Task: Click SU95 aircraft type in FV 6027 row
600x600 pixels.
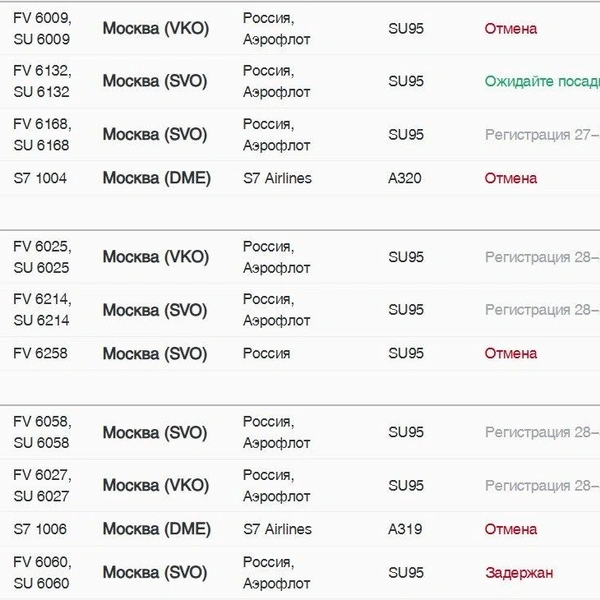Action: [406, 486]
